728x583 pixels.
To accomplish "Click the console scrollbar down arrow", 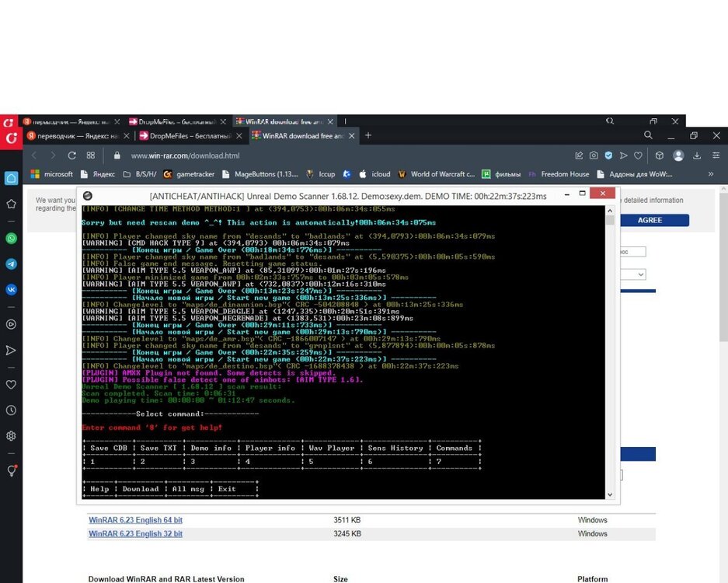I will point(610,494).
